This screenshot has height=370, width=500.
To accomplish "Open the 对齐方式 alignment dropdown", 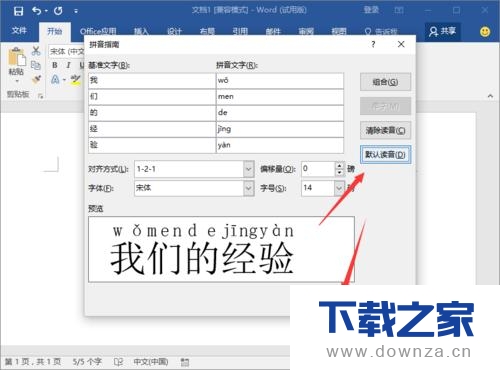I will tap(248, 169).
